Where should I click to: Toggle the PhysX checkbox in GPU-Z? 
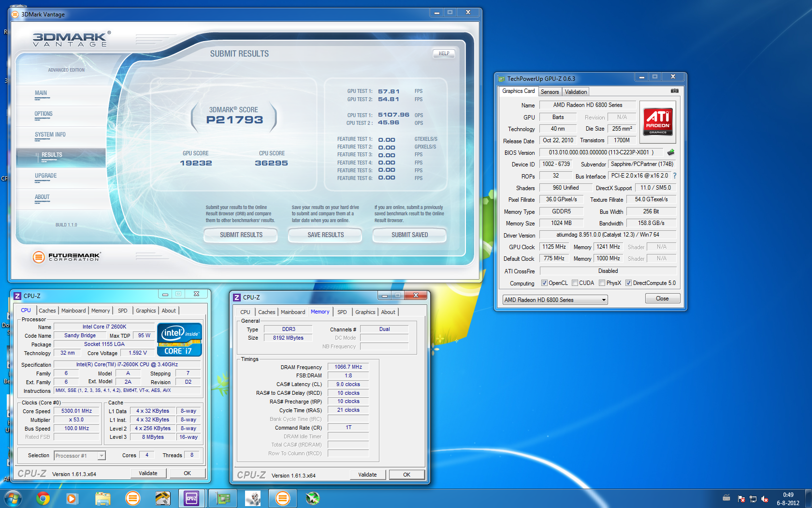(602, 283)
